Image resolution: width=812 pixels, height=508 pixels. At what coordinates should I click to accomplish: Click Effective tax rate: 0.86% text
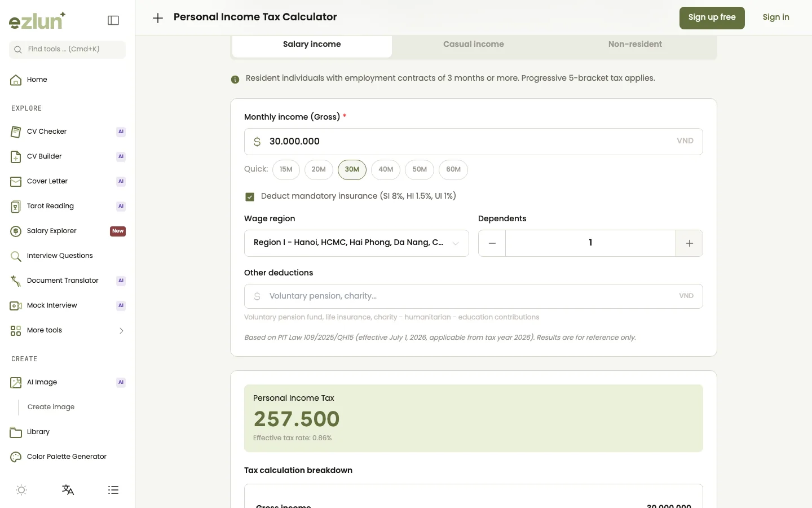pos(292,438)
